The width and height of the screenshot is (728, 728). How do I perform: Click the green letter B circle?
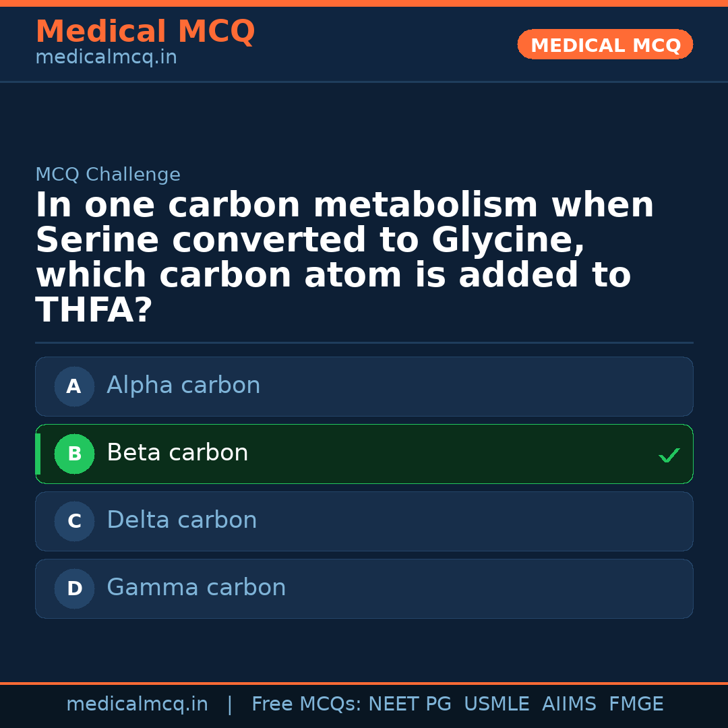74,454
